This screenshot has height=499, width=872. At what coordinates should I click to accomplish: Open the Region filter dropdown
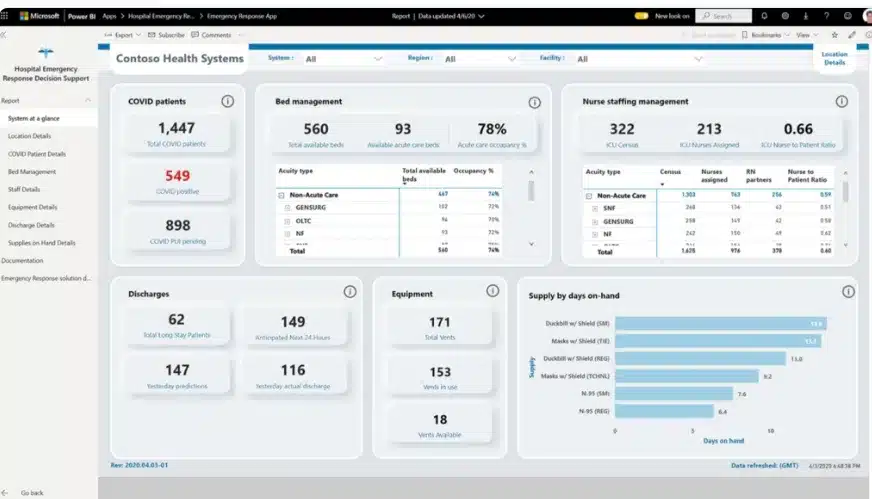click(480, 59)
